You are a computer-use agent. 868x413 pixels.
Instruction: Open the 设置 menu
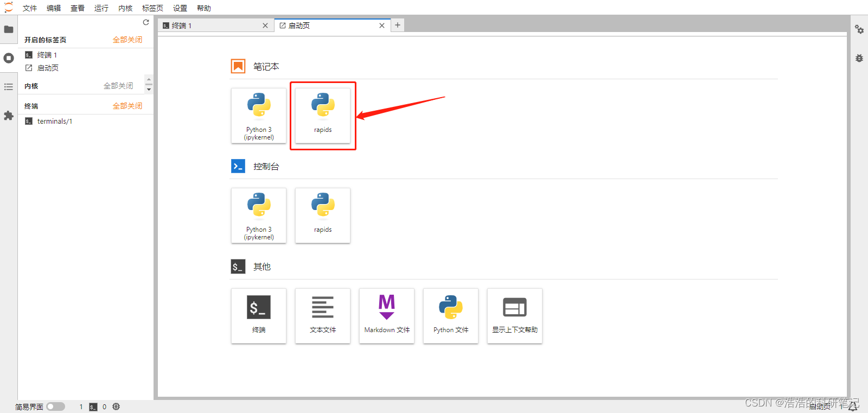coord(180,8)
